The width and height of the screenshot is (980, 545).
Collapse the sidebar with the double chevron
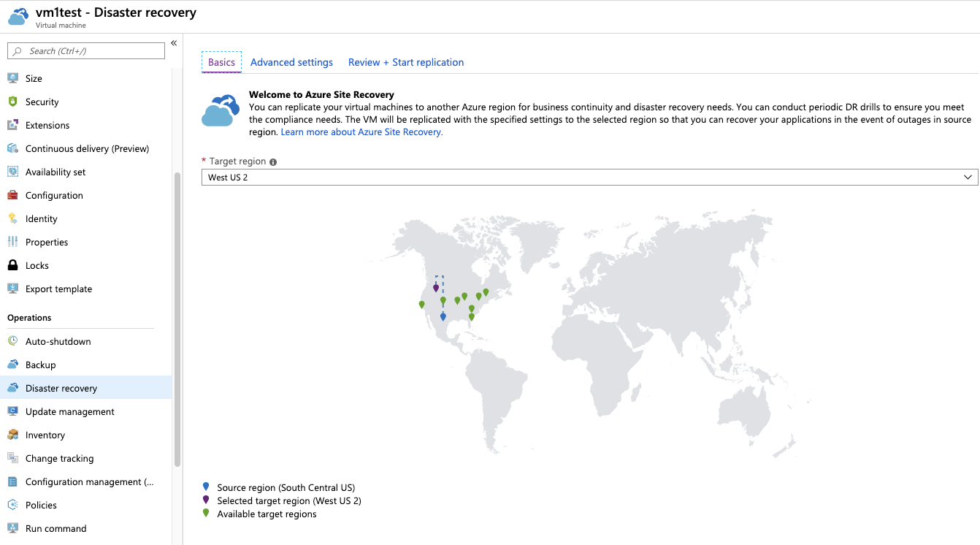click(174, 44)
